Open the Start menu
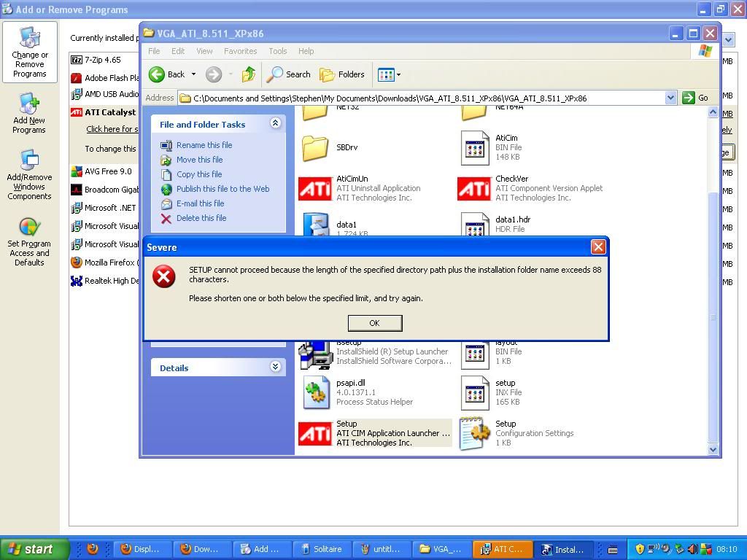Screen dimensions: 747x560 click(34, 549)
